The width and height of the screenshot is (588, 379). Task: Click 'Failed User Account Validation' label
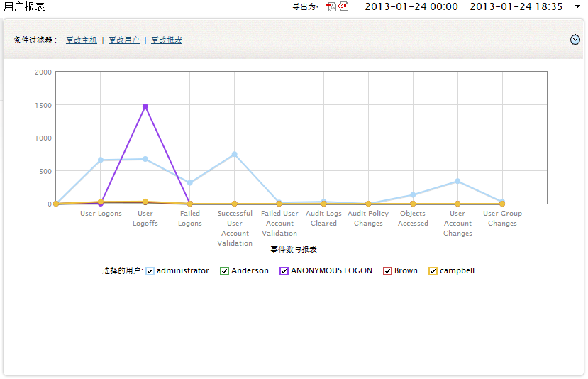[279, 224]
